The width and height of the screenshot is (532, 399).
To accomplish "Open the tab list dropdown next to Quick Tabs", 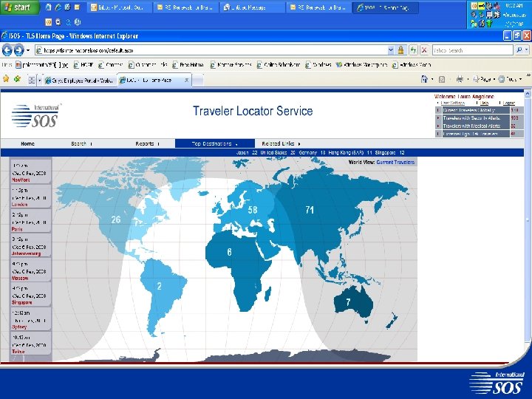I will pyautogui.click(x=39, y=80).
